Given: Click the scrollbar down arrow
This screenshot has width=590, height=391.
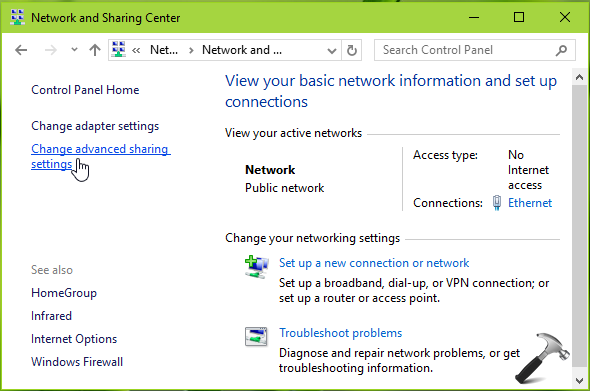Looking at the screenshot, I should pos(579,381).
